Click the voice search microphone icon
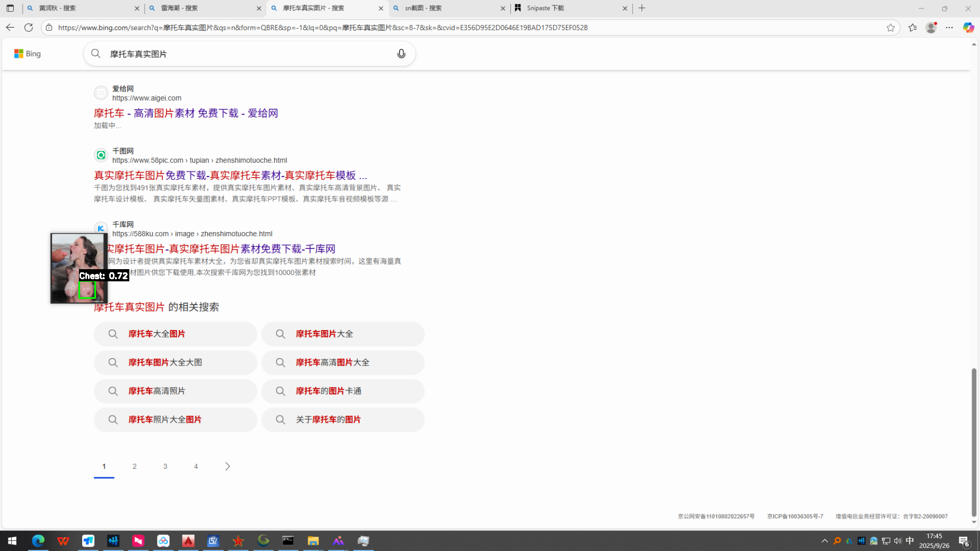 coord(401,54)
